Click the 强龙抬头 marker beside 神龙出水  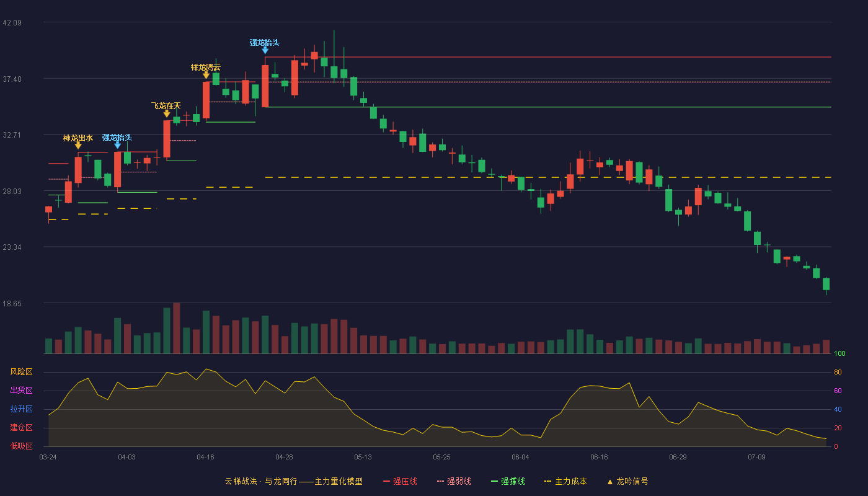(x=118, y=146)
